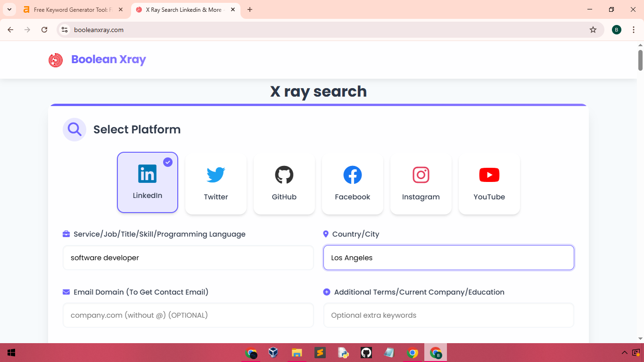The height and width of the screenshot is (362, 644).
Task: Select YouTube as the platform
Action: 489,183
